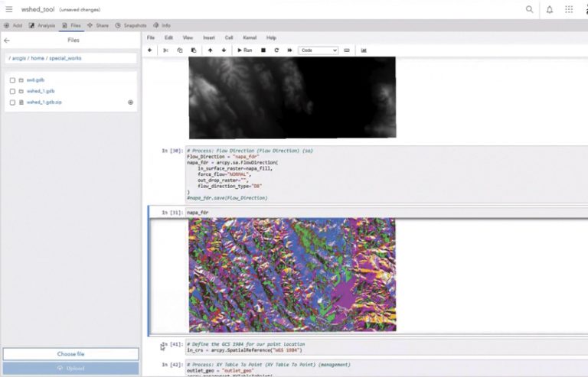Paste cells below icon
The image size is (588, 377).
pyautogui.click(x=194, y=50)
